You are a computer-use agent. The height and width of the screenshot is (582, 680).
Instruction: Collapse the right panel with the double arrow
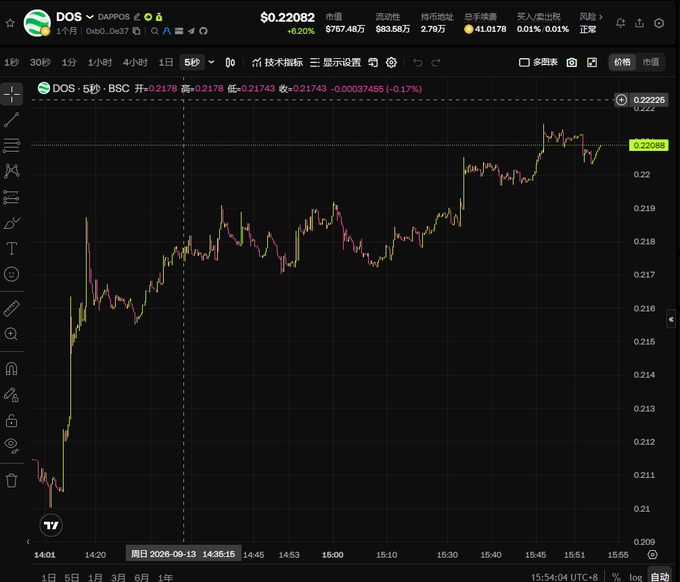tap(671, 319)
